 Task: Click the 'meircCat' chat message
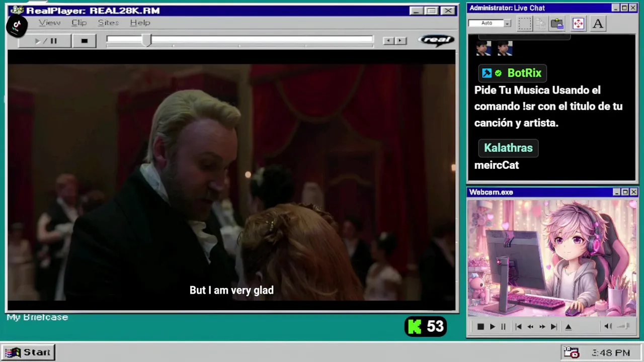pos(497,165)
